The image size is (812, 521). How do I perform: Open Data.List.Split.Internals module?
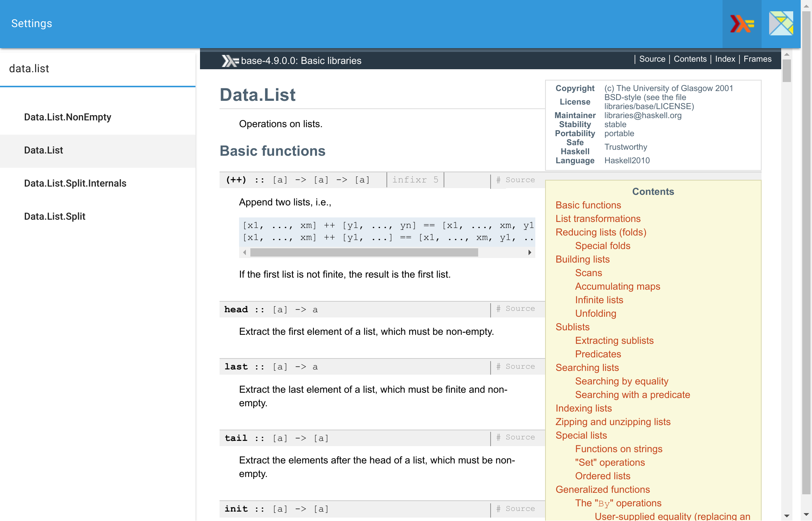[x=75, y=183]
